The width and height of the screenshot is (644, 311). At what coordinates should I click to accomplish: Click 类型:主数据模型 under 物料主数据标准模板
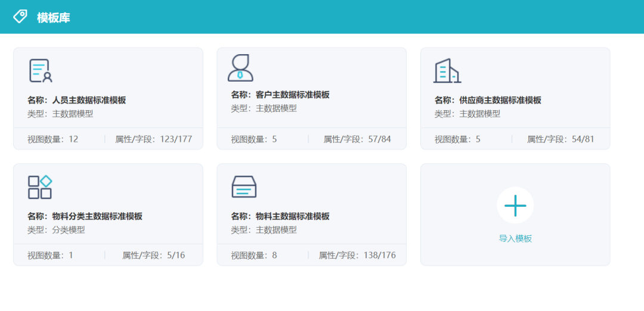tap(264, 230)
